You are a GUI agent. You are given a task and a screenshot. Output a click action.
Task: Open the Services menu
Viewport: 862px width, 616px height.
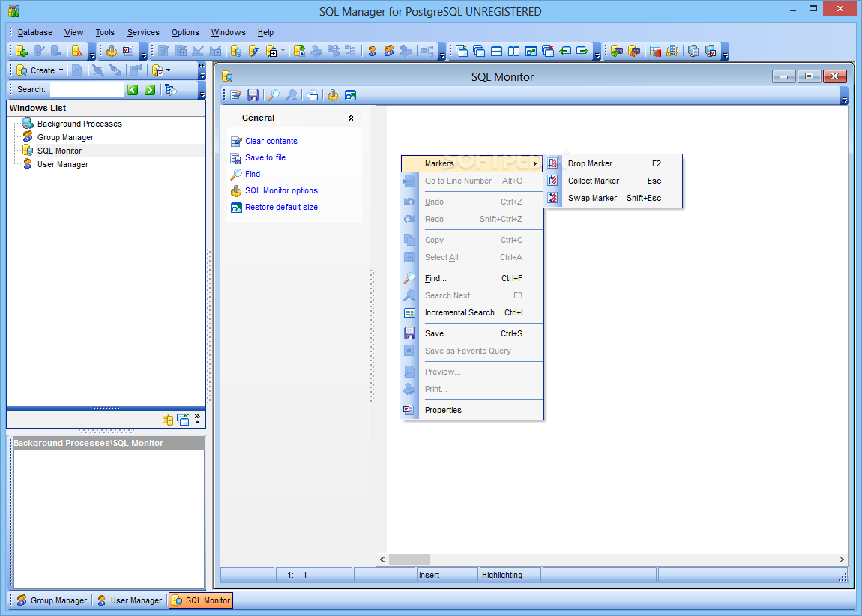(143, 32)
